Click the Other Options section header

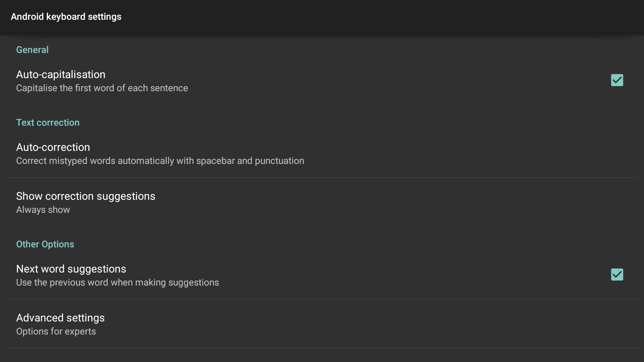coord(45,244)
